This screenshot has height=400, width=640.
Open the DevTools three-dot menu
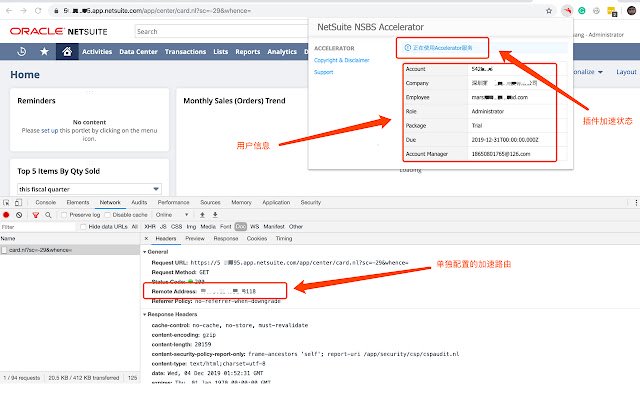point(636,202)
